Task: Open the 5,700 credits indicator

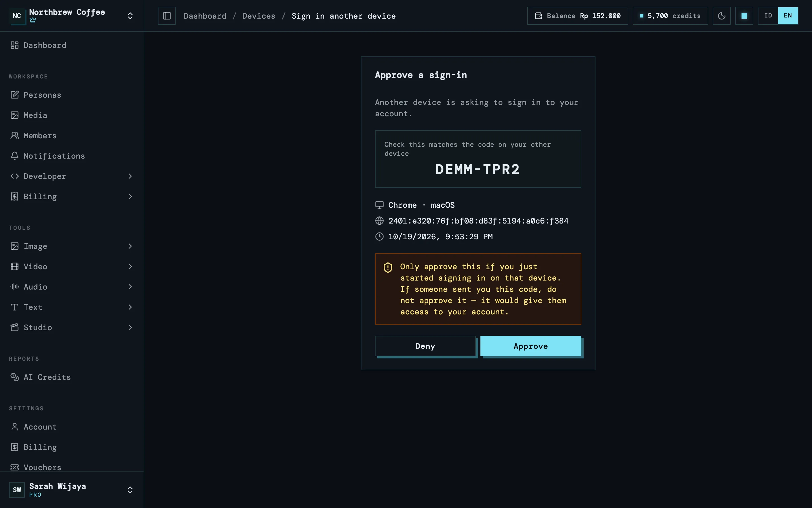Action: [x=670, y=16]
